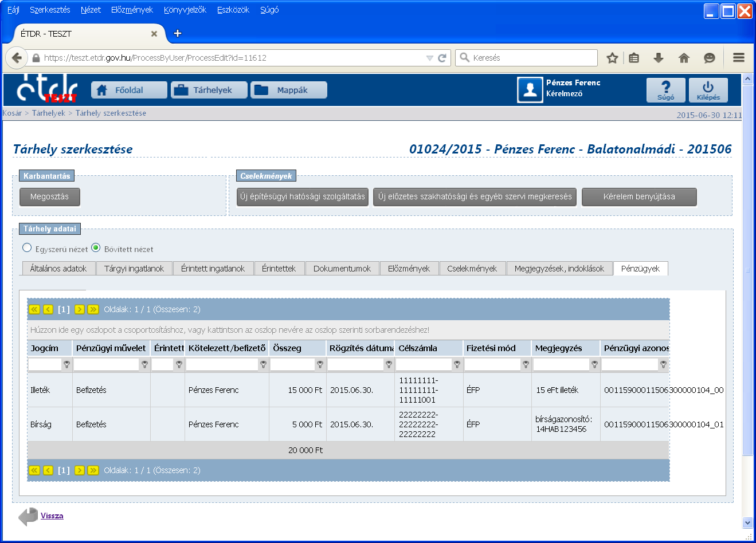Click Új előzetes szakhatósági megkeresés button
The height and width of the screenshot is (543, 756).
(x=475, y=196)
